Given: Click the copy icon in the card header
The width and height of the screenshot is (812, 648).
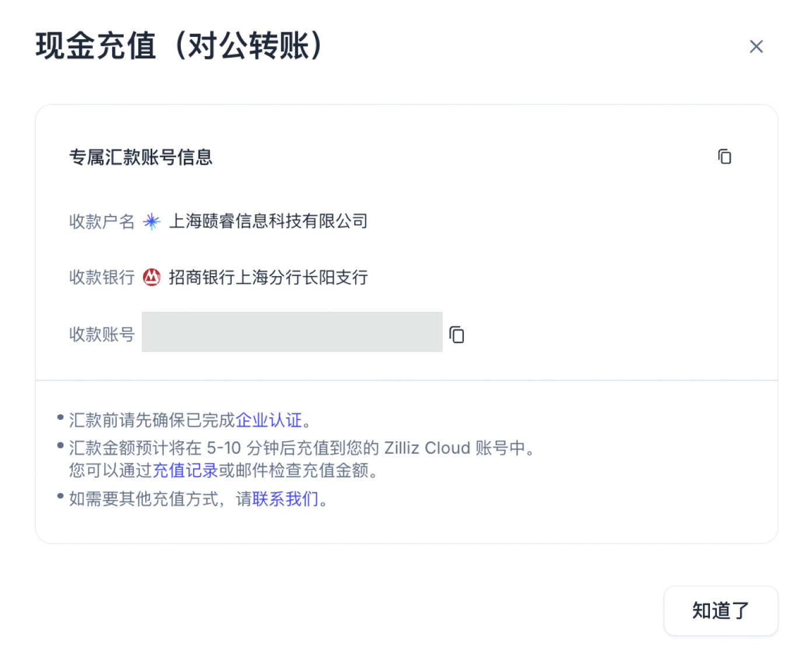Looking at the screenshot, I should click(724, 156).
